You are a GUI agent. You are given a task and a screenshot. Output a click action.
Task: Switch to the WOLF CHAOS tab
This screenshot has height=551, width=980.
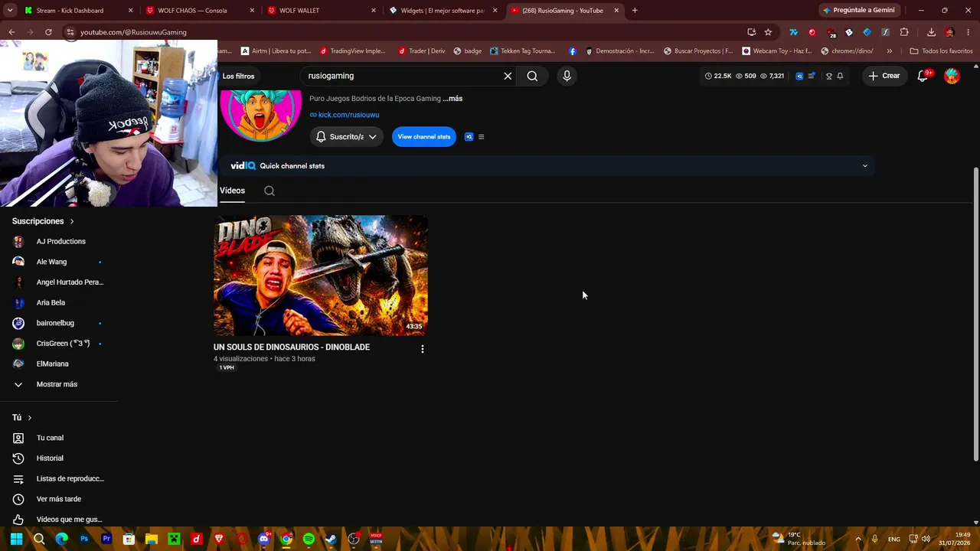pos(201,11)
